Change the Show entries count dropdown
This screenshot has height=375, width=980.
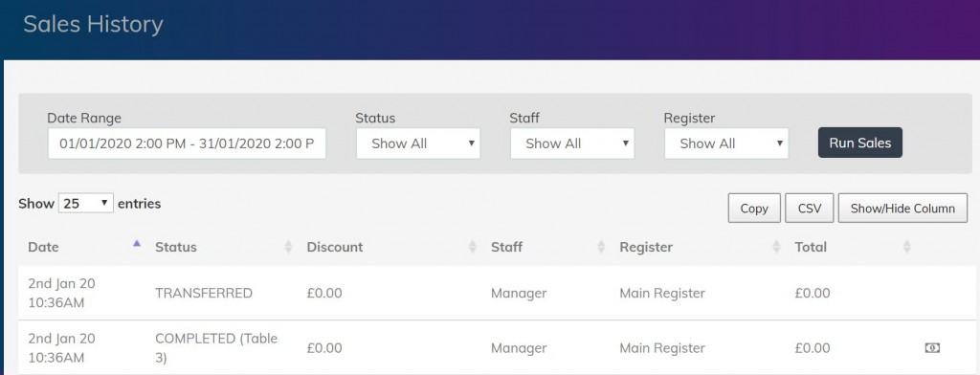point(85,203)
